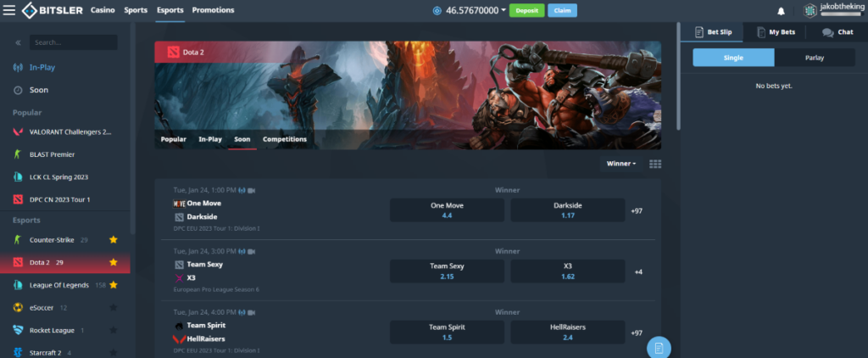Collapse the sidebar with double chevron
This screenshot has height=358, width=868.
18,42
